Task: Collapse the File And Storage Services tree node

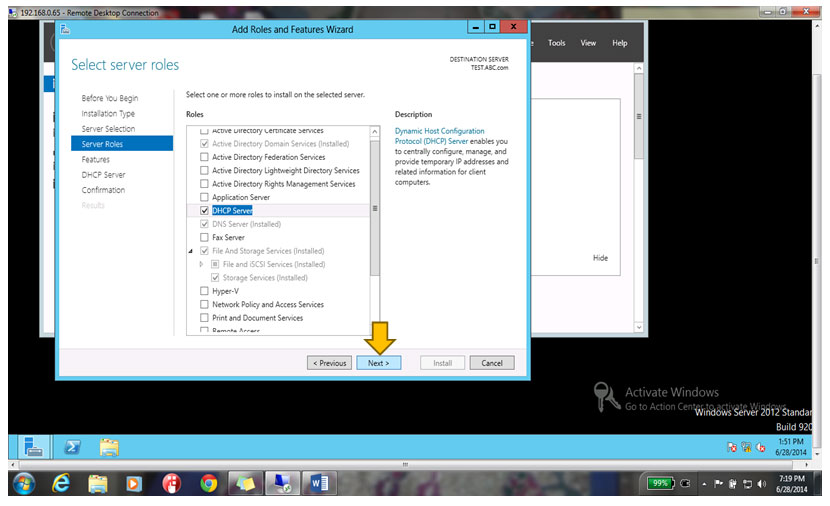Action: [x=191, y=251]
